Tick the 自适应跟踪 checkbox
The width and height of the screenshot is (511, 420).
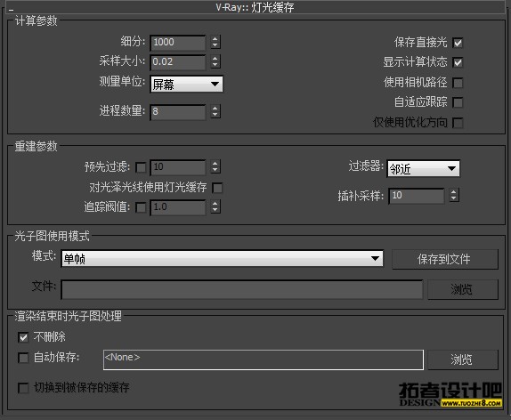[x=458, y=102]
